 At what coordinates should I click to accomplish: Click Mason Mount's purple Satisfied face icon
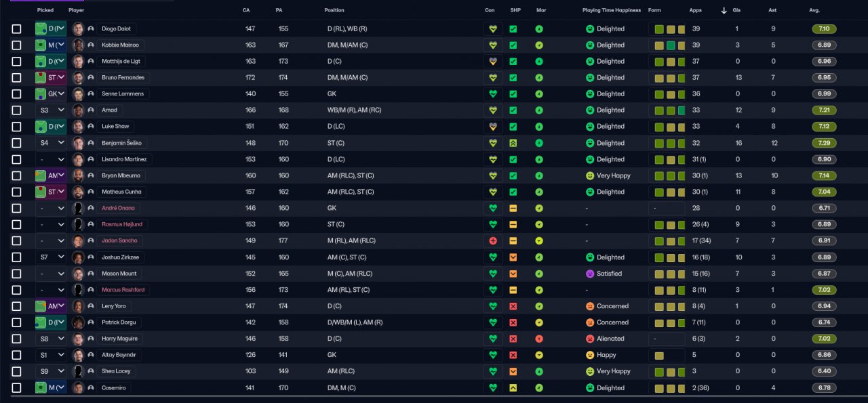(x=590, y=274)
